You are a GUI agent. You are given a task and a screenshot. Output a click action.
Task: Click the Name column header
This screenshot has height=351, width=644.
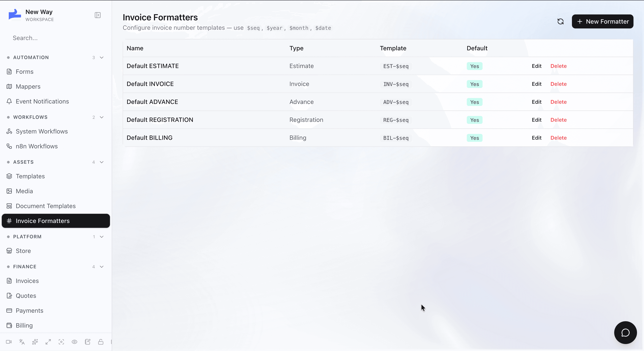point(135,48)
